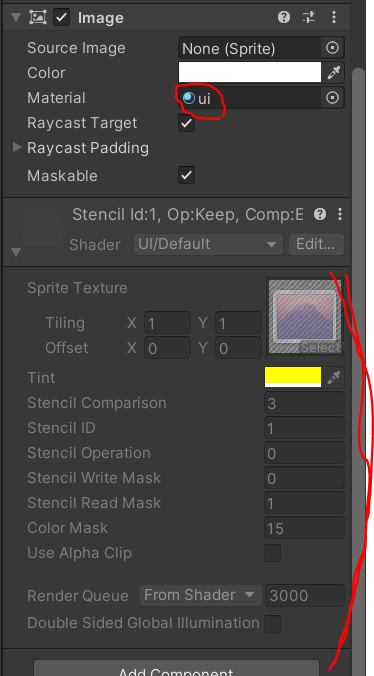
Task: Expand Raycast Padding foldout arrow
Action: tap(17, 147)
